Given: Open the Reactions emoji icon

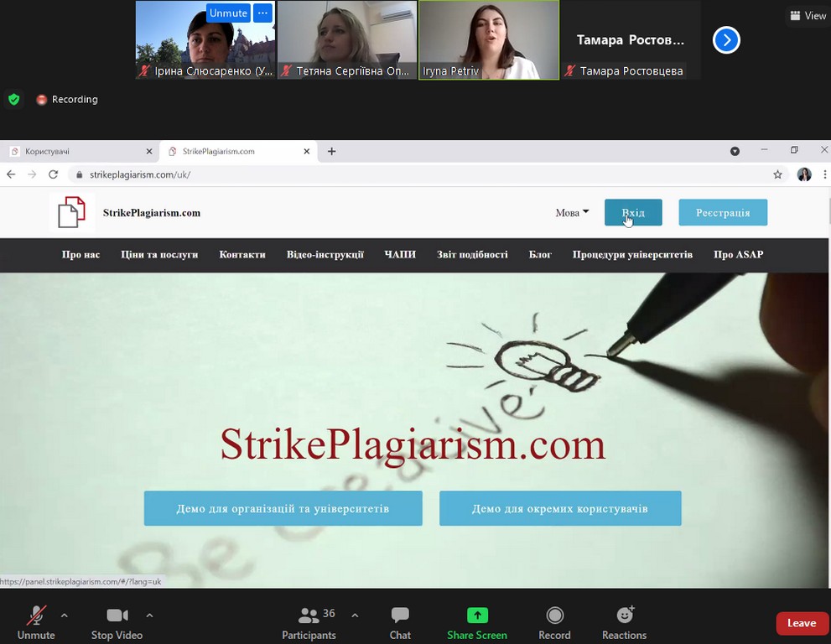Looking at the screenshot, I should coord(625,615).
